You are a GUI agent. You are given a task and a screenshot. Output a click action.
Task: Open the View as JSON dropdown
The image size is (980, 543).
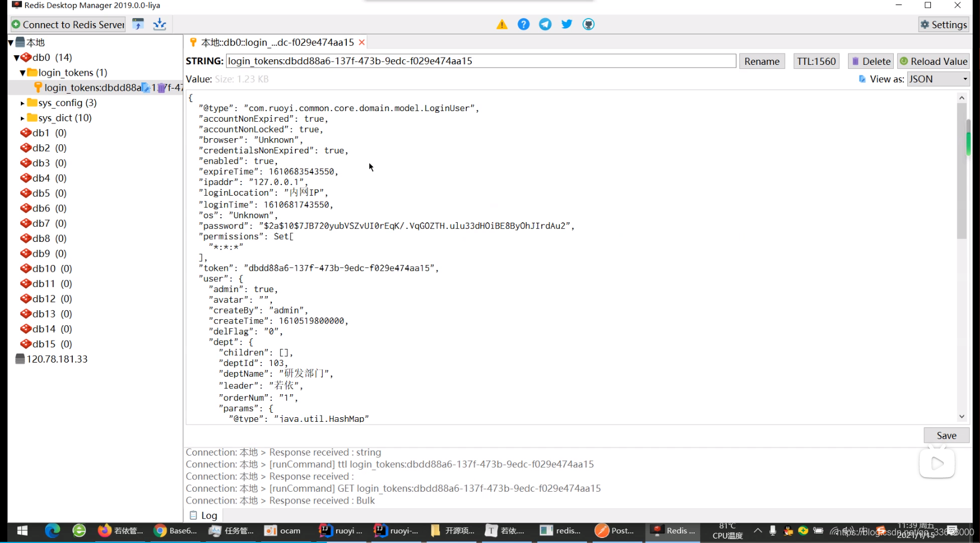click(x=938, y=79)
